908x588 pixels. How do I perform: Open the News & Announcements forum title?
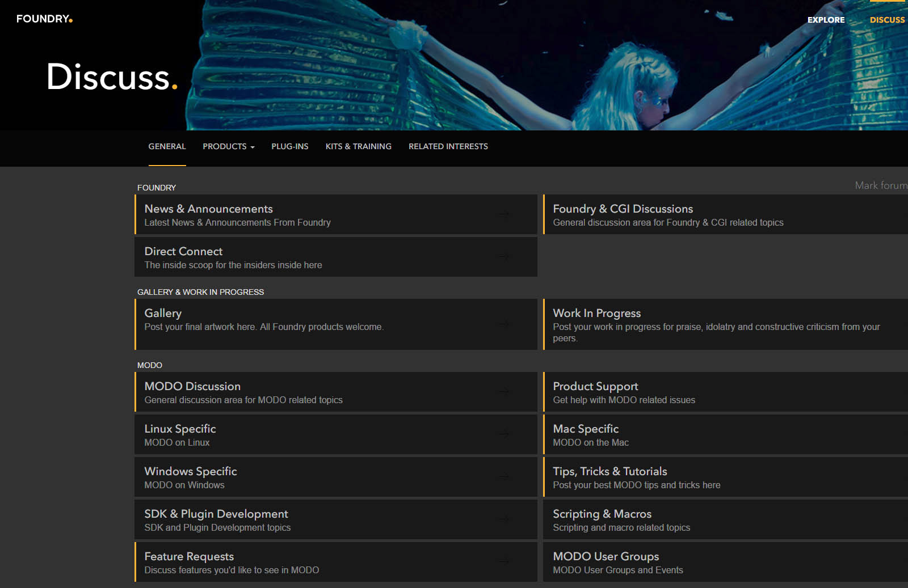coord(208,209)
